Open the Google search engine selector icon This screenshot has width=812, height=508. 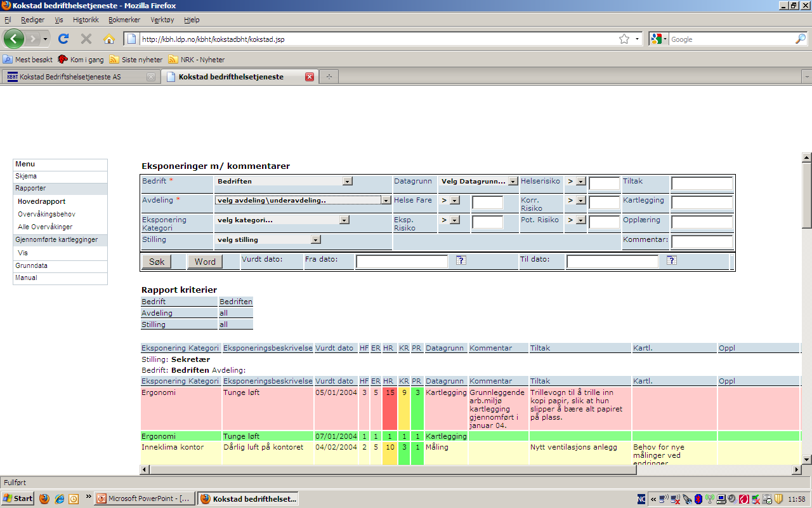pyautogui.click(x=658, y=39)
